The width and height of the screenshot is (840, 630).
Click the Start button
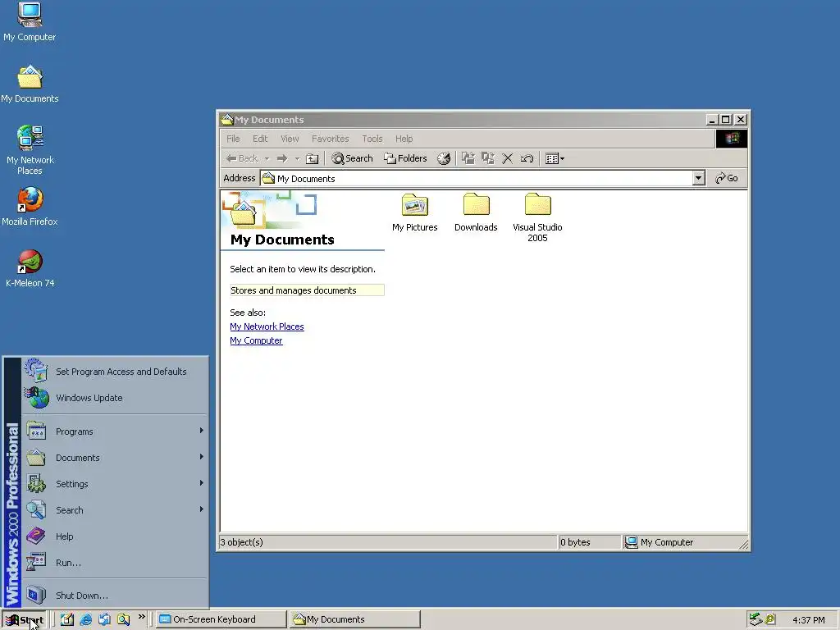pos(25,620)
